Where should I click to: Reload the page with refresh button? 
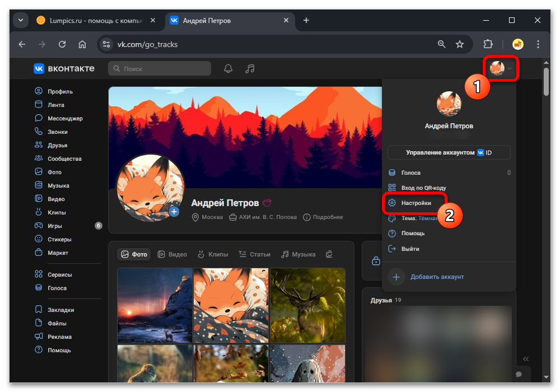pyautogui.click(x=62, y=44)
